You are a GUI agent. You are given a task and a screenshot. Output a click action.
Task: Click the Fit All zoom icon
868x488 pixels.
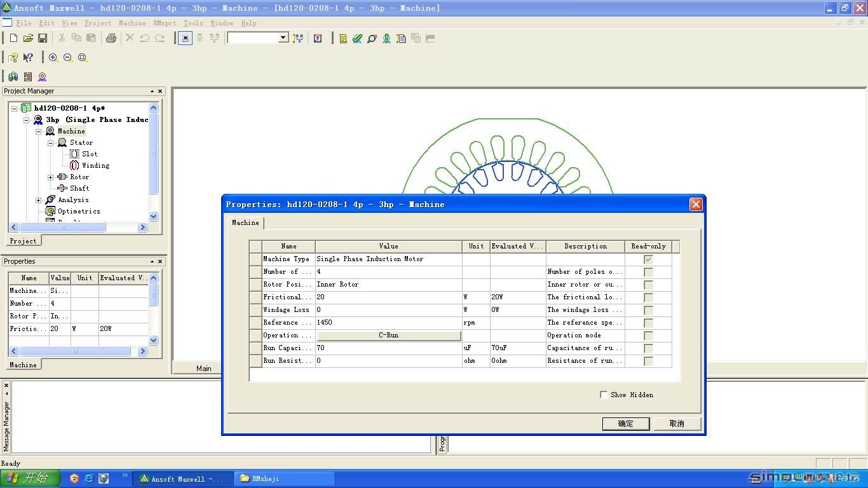pos(83,58)
